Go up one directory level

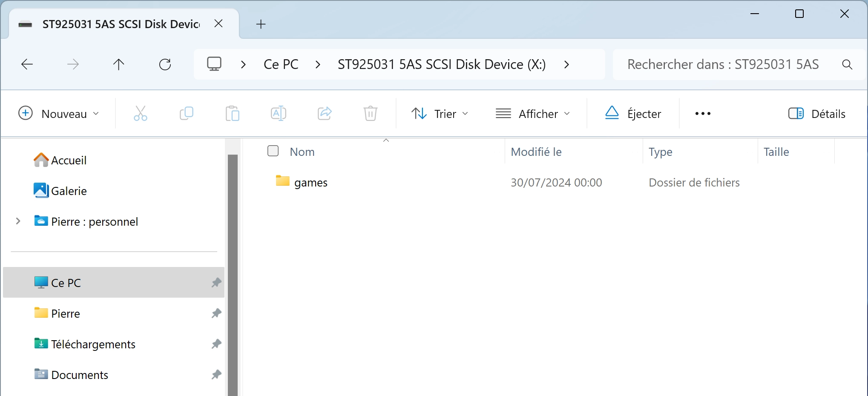coord(118,65)
